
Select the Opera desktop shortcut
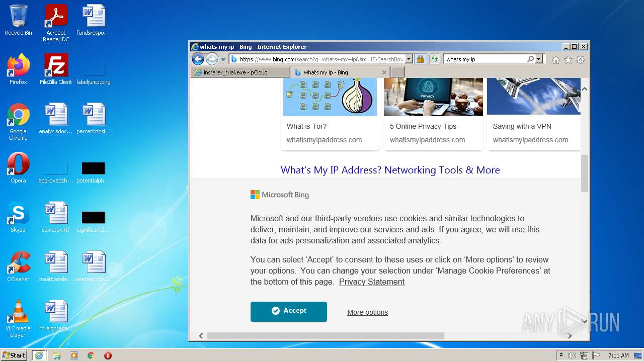18,168
